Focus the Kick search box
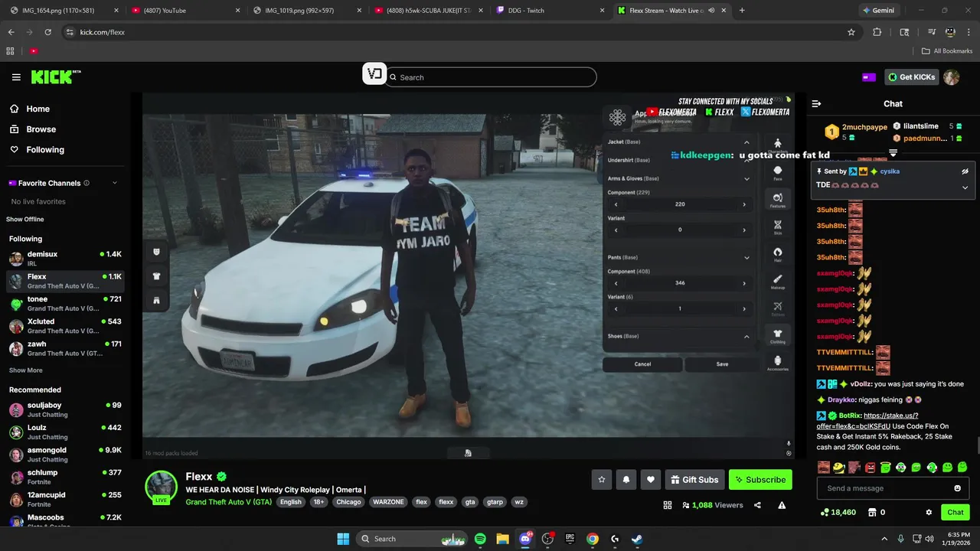Viewport: 980px width, 551px height. pos(491,77)
